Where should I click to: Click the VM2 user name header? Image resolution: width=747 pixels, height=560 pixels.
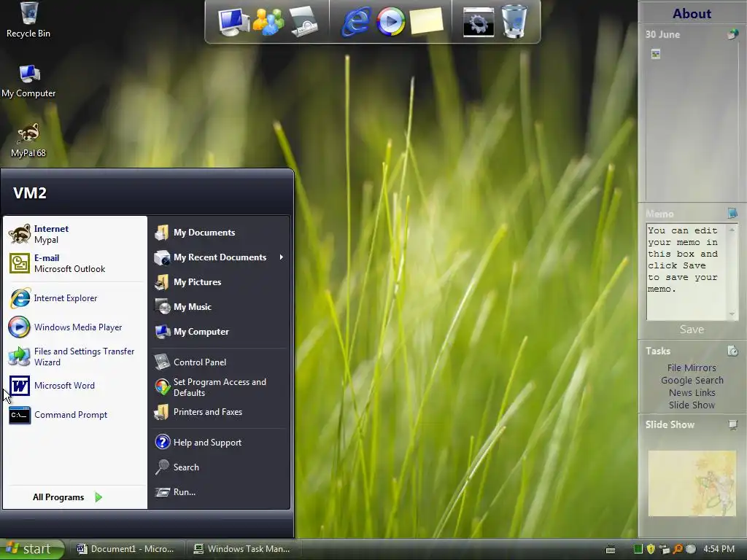pyautogui.click(x=29, y=192)
